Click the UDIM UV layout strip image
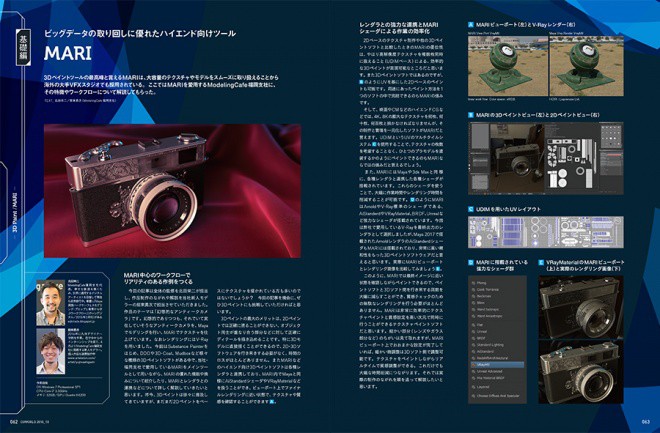This screenshot has width=660, height=433. [x=546, y=232]
